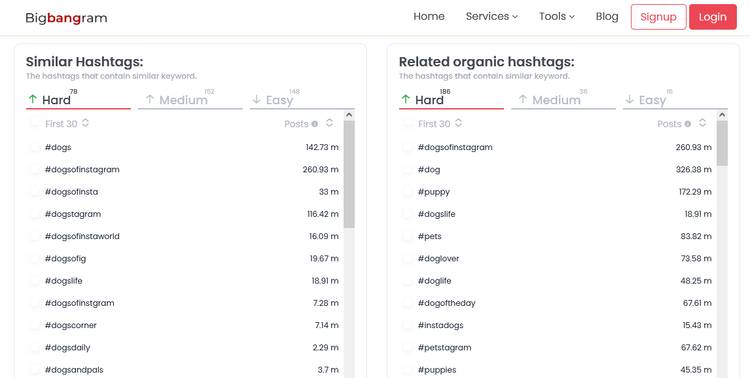
Task: Click the Bigbangram logo
Action: point(66,18)
